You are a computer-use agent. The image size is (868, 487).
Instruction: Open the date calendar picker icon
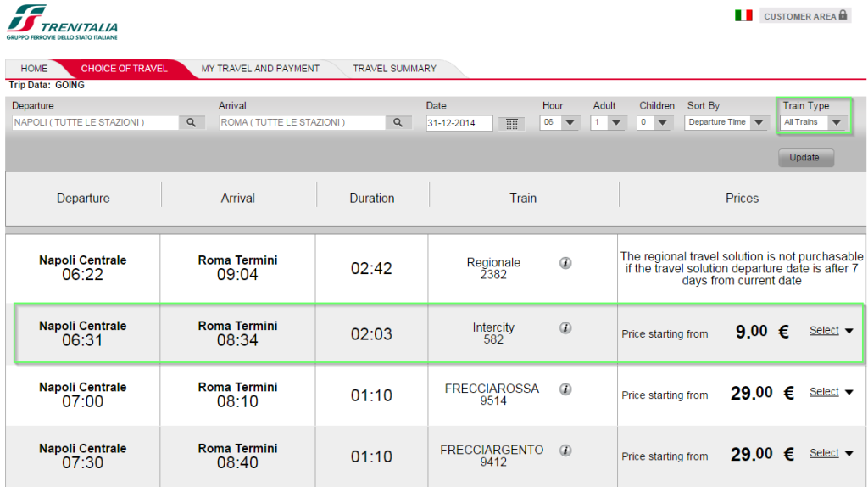(x=511, y=124)
